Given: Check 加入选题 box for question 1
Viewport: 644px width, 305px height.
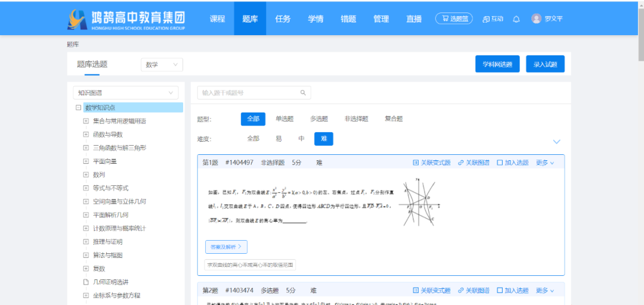Looking at the screenshot, I should pyautogui.click(x=500, y=163).
